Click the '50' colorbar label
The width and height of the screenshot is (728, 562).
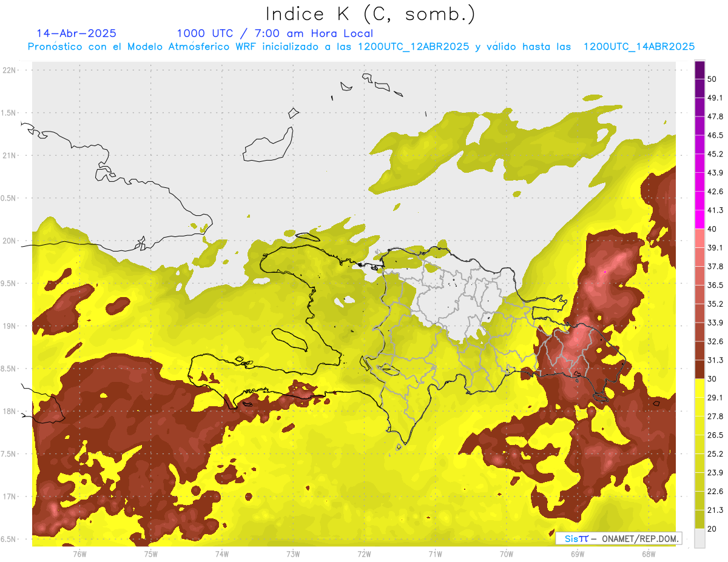[x=712, y=79]
